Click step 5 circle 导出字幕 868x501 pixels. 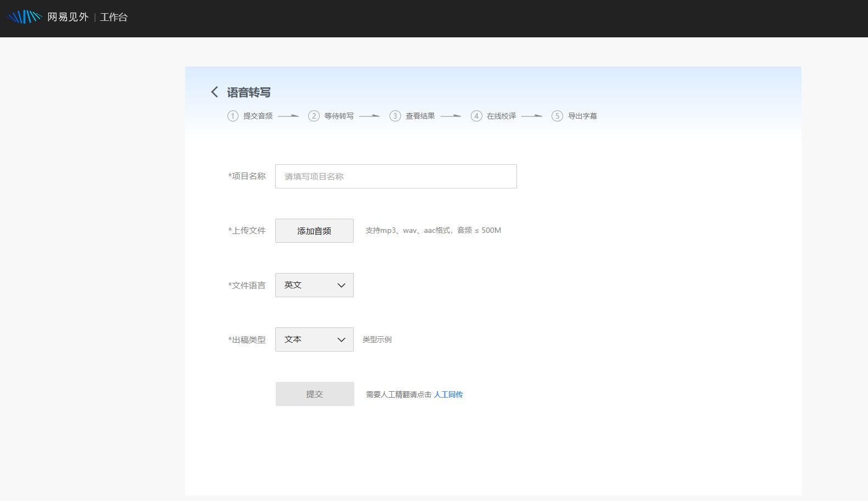557,116
